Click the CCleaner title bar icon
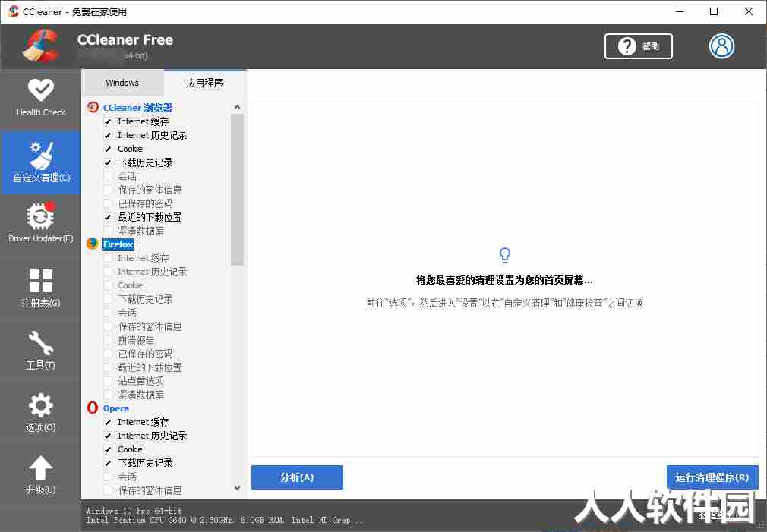 pyautogui.click(x=13, y=11)
